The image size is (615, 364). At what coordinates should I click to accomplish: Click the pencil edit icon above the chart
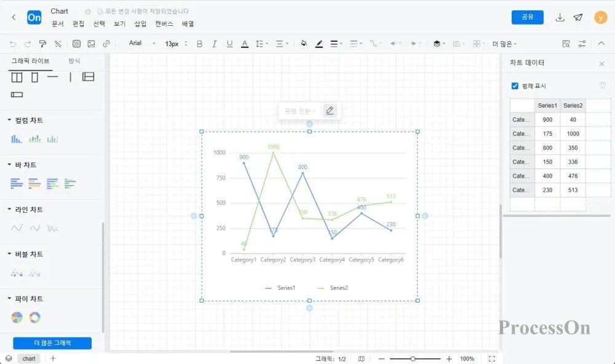(330, 111)
